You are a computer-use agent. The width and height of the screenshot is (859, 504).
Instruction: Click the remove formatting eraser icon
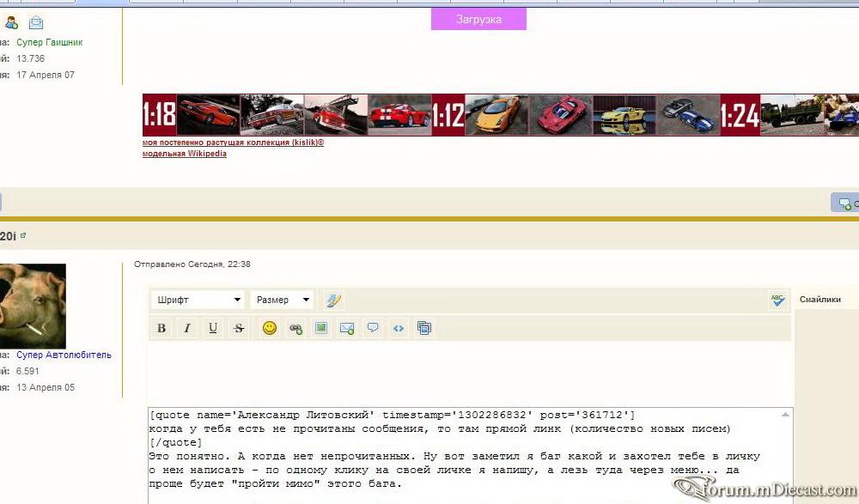[x=333, y=300]
